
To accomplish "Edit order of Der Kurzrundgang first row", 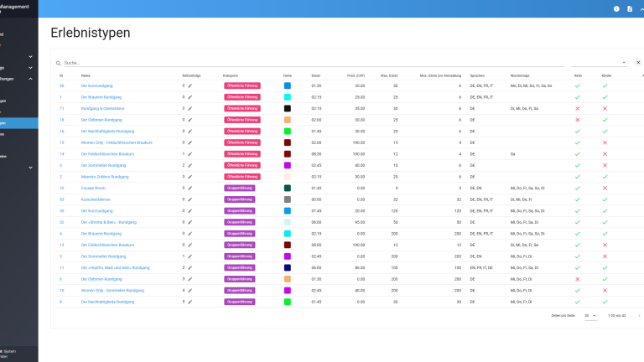I will pyautogui.click(x=190, y=85).
